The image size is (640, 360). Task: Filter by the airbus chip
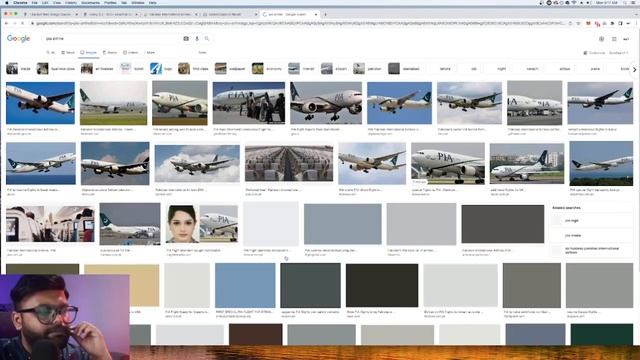[x=564, y=69]
